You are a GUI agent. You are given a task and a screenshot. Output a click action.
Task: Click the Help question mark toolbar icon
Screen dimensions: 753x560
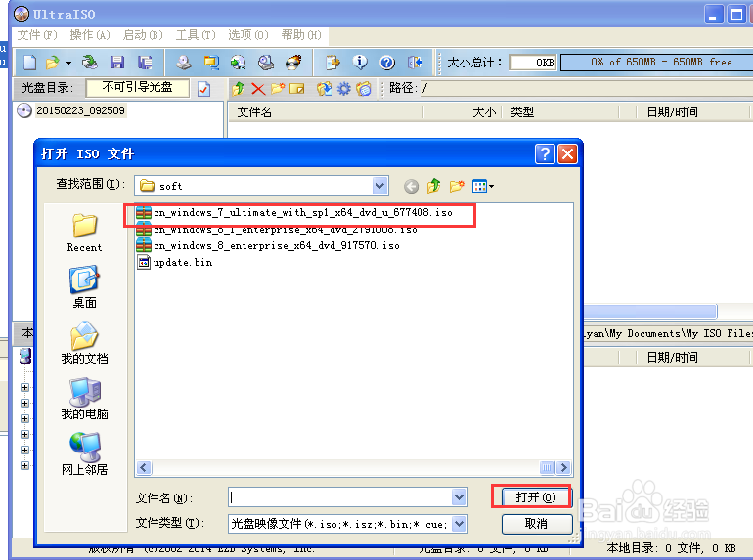point(387,63)
